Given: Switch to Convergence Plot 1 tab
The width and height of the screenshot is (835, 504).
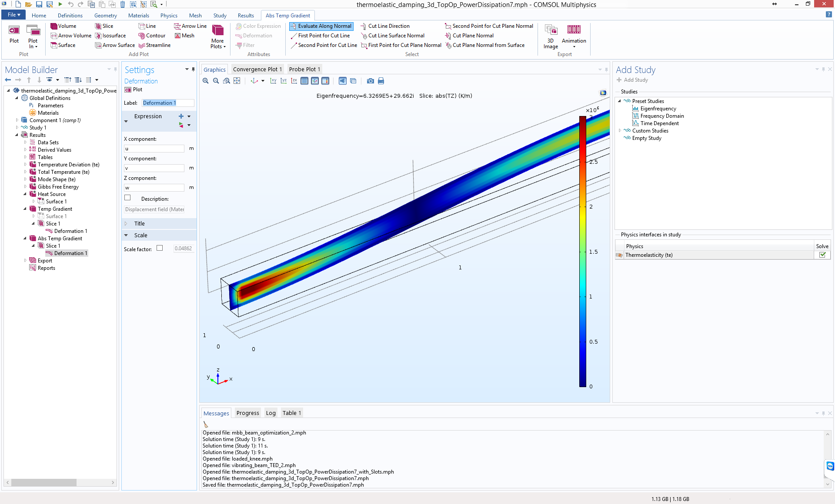Looking at the screenshot, I should pos(257,69).
